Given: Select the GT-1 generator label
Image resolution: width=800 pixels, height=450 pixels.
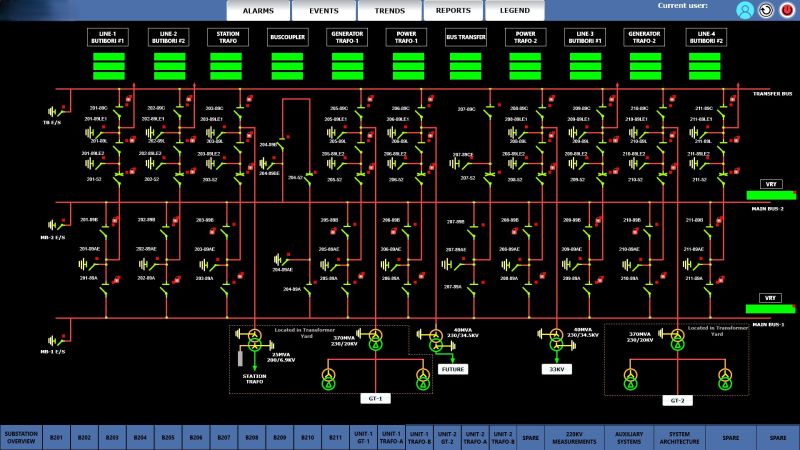Looking at the screenshot, I should [x=375, y=398].
